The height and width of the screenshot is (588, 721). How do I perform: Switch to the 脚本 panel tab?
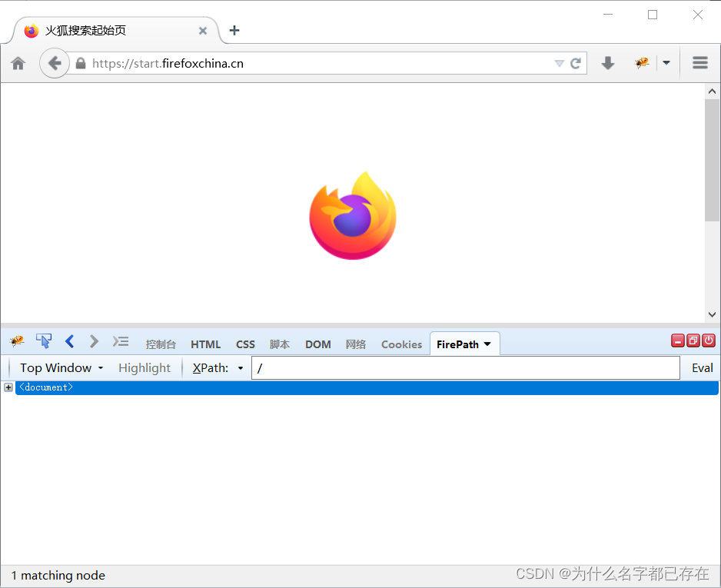[x=280, y=344]
